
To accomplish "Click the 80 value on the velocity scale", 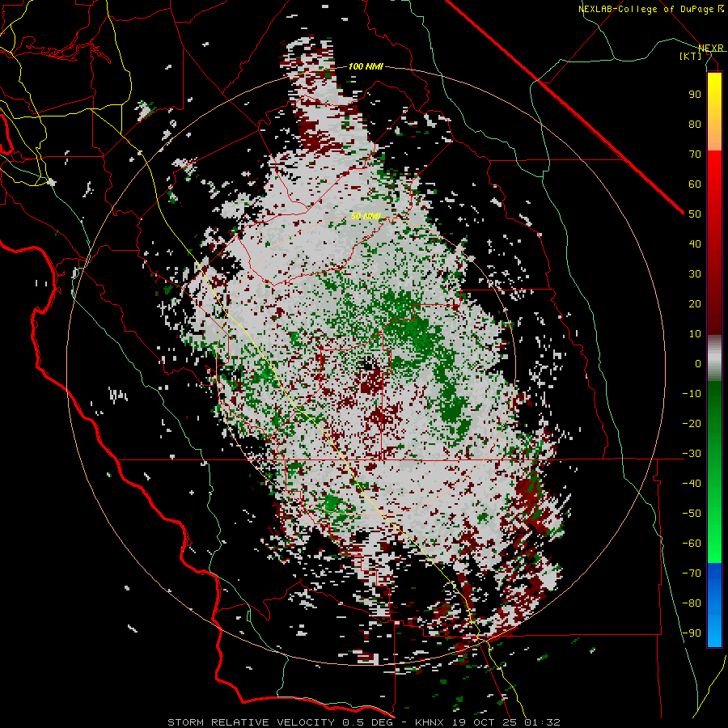I will pos(695,125).
